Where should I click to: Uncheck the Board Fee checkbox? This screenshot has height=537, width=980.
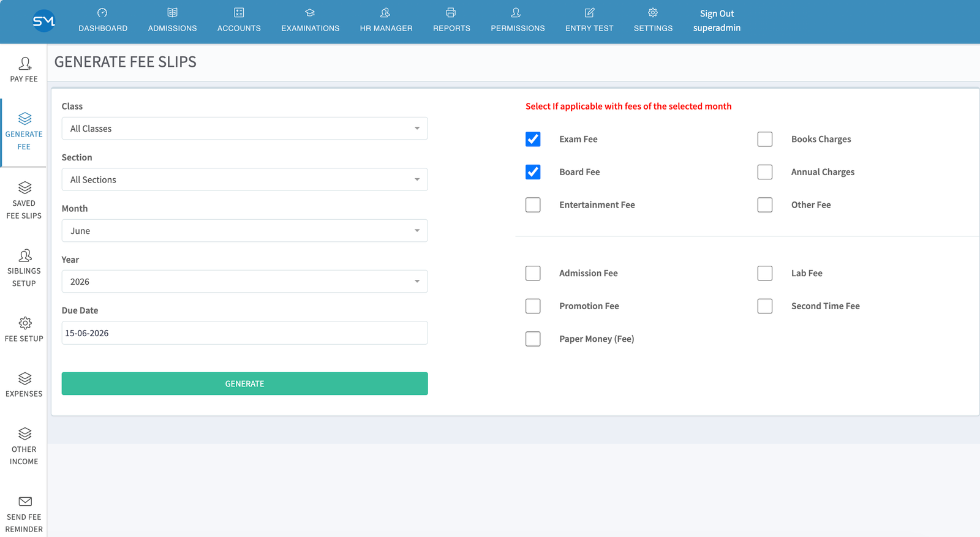533,172
